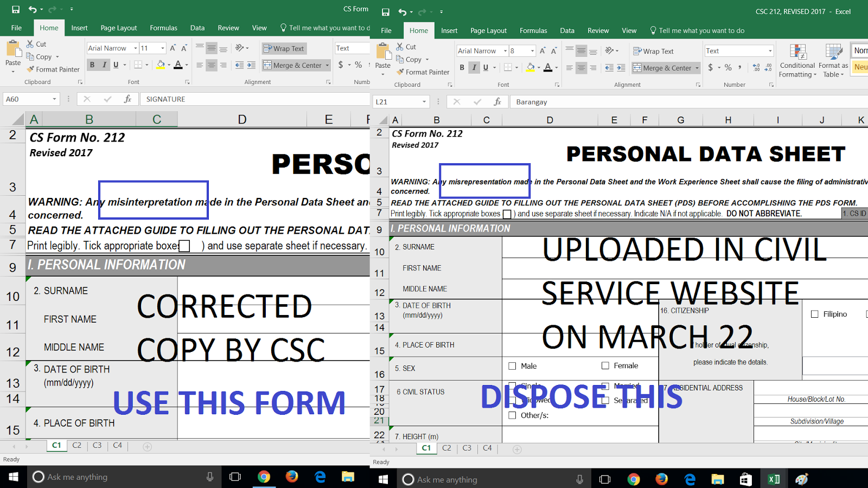The width and height of the screenshot is (868, 488).
Task: Check the Female checkbox
Action: pyautogui.click(x=605, y=366)
